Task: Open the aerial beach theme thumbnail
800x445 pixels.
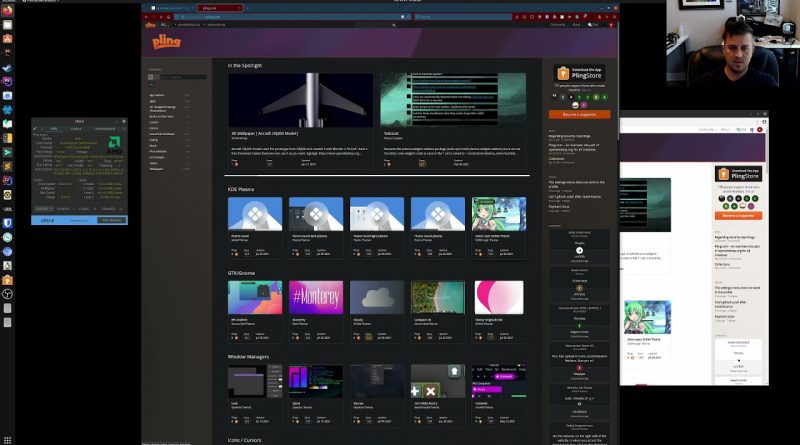Action: (x=438, y=297)
